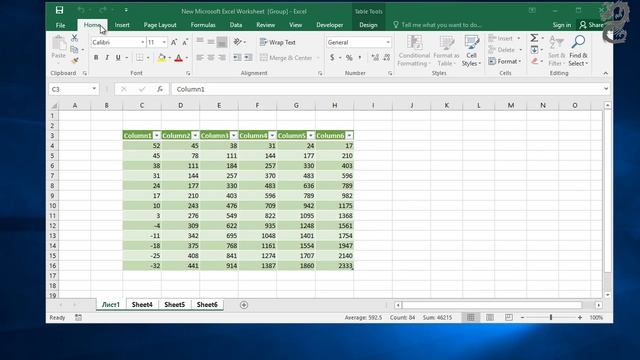Add a new sheet with plus button
The height and width of the screenshot is (360, 640).
point(244,305)
